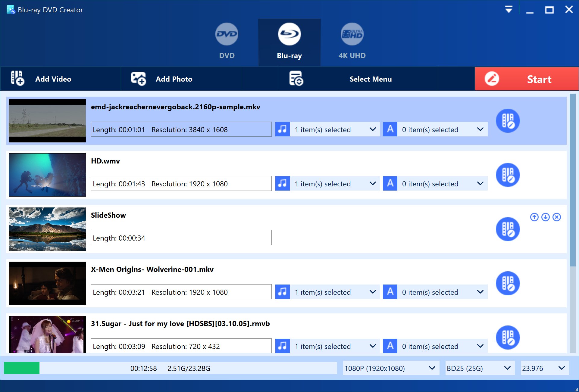Image resolution: width=579 pixels, height=392 pixels.
Task: Click subtitle A icon for emd-jackreacher video
Action: click(390, 129)
